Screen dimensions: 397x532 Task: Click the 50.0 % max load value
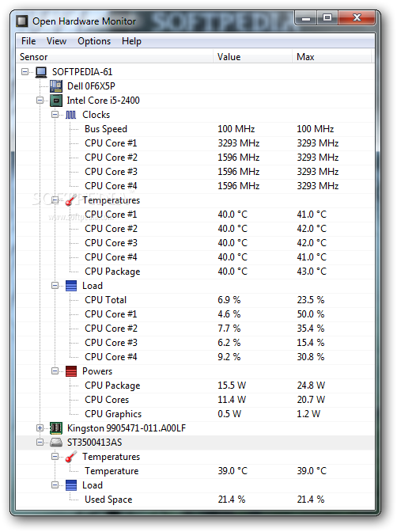[311, 314]
